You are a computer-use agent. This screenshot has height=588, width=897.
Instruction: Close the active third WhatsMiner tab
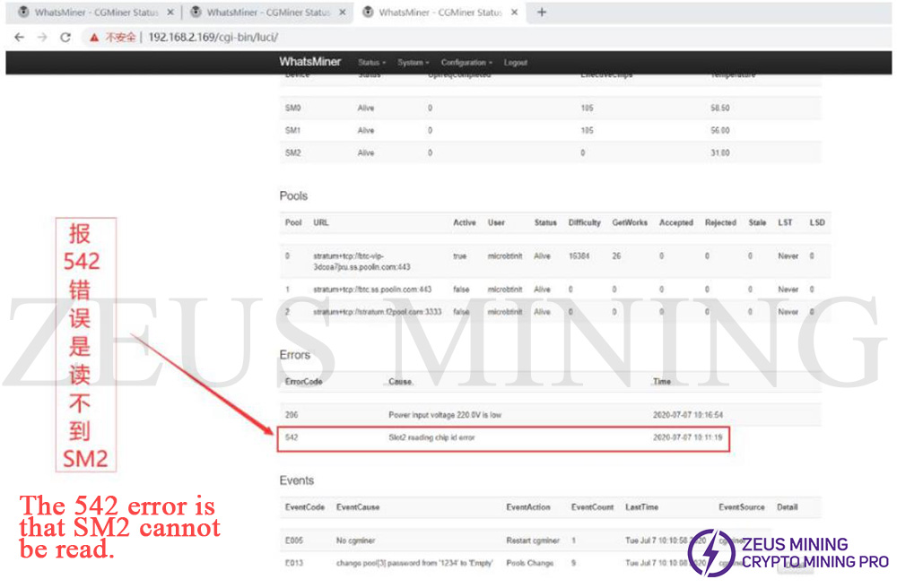(x=514, y=13)
